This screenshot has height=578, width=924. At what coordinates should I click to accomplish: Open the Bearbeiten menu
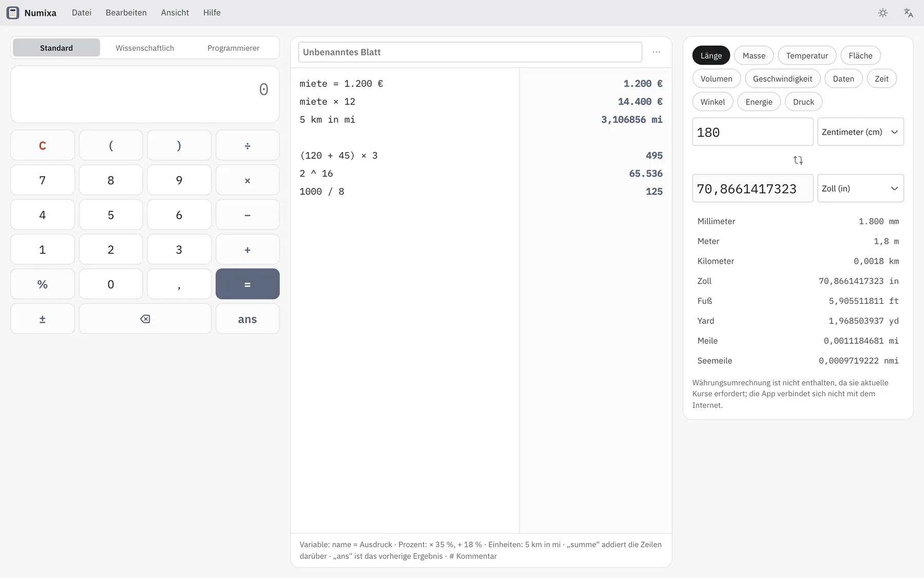pyautogui.click(x=126, y=12)
